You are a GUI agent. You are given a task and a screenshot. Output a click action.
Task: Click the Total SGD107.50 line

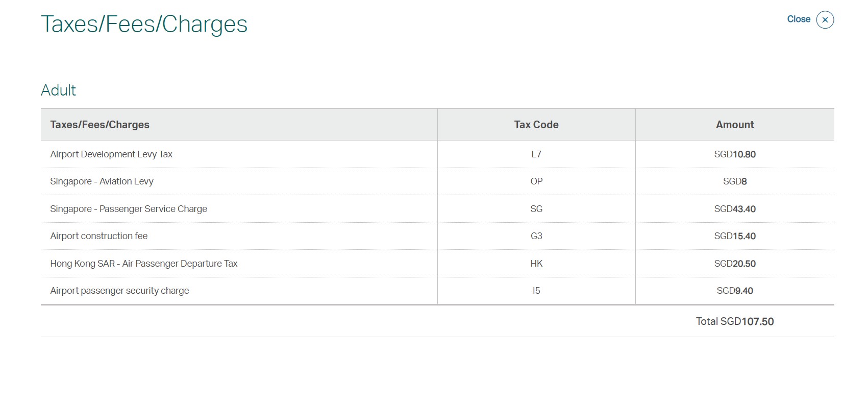(735, 321)
